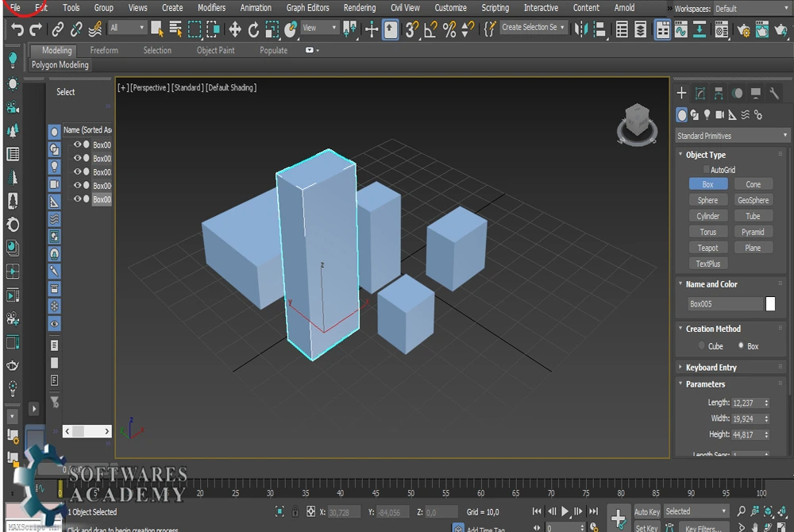Click the Align tool icon
This screenshot has height=532, width=794.
pyautogui.click(x=599, y=29)
